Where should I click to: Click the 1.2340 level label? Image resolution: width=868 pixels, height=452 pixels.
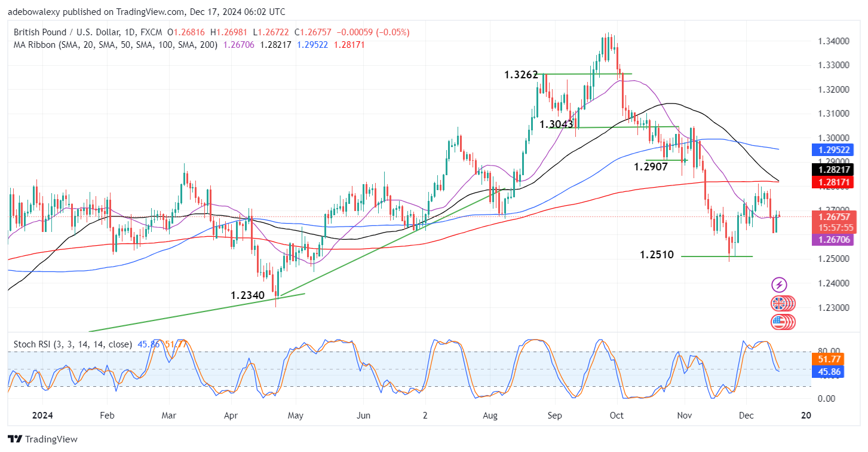click(x=249, y=295)
